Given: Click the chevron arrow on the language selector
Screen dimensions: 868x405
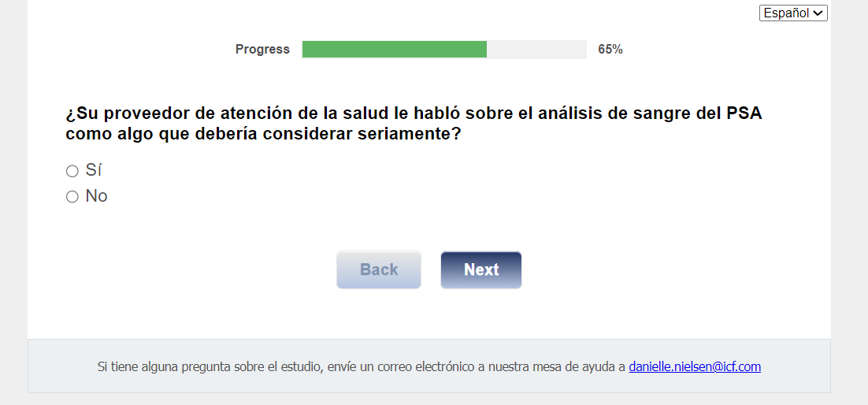Looking at the screenshot, I should coord(818,13).
